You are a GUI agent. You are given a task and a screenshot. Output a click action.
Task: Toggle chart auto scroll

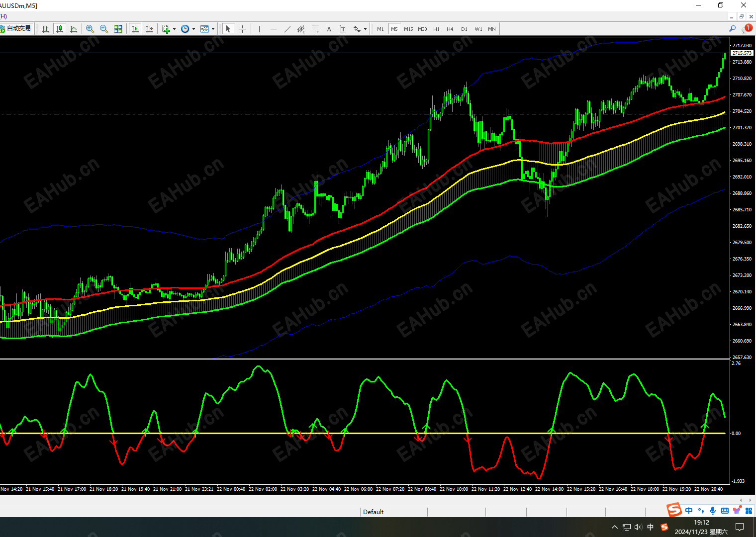coord(135,29)
